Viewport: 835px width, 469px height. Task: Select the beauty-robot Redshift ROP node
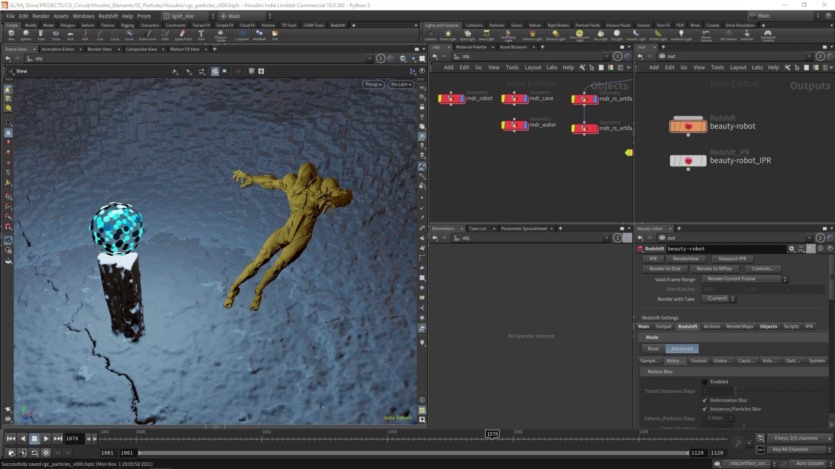click(688, 126)
